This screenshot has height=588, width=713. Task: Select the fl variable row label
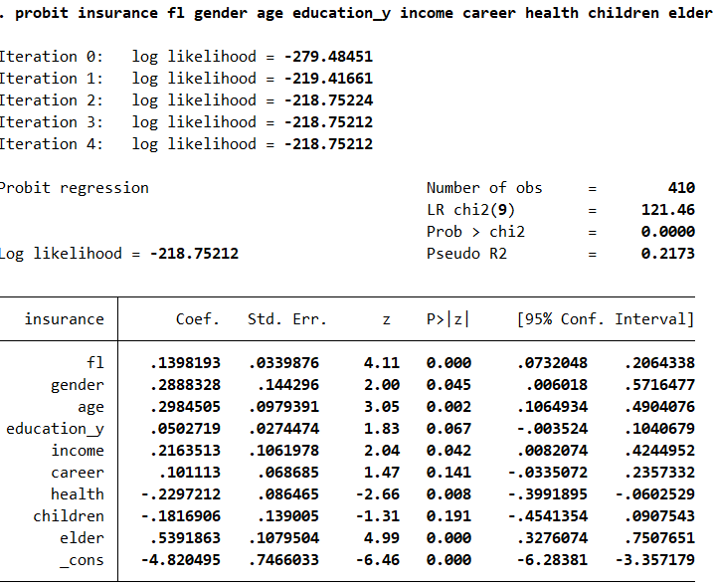tap(94, 363)
